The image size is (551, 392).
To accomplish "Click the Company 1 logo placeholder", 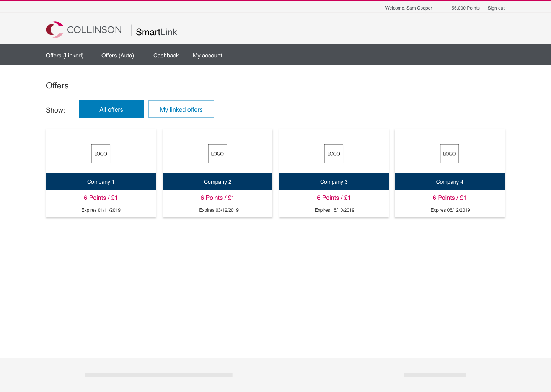I will 101,154.
